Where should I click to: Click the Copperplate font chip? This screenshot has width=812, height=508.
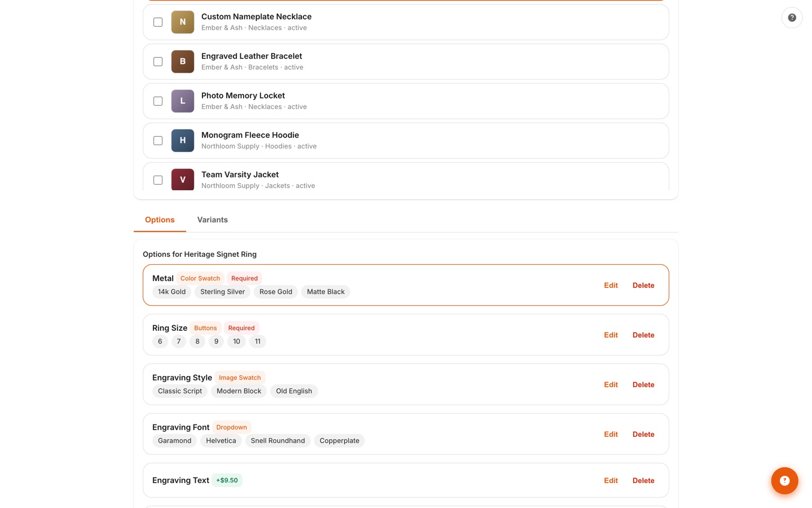(x=339, y=441)
